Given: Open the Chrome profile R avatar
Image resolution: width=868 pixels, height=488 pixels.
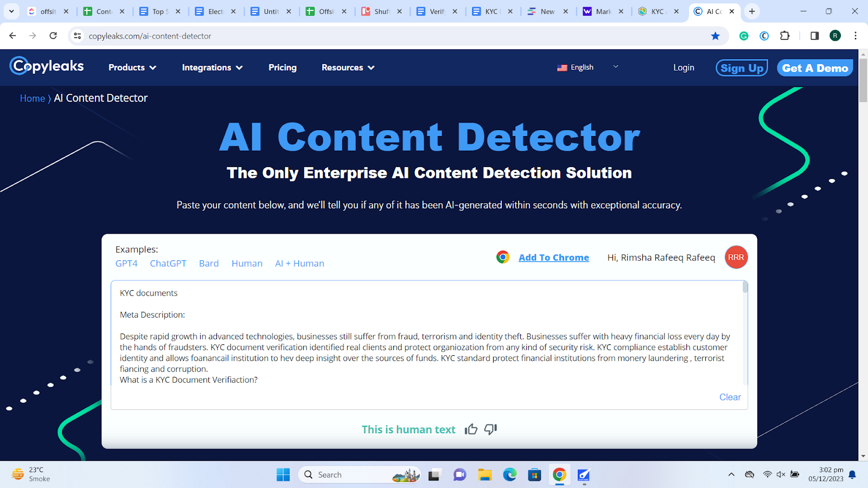Looking at the screenshot, I should (x=835, y=36).
